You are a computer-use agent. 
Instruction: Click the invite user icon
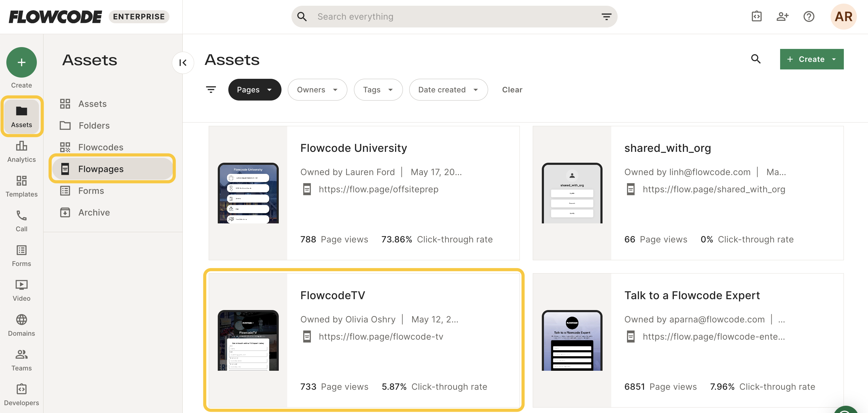click(x=783, y=17)
